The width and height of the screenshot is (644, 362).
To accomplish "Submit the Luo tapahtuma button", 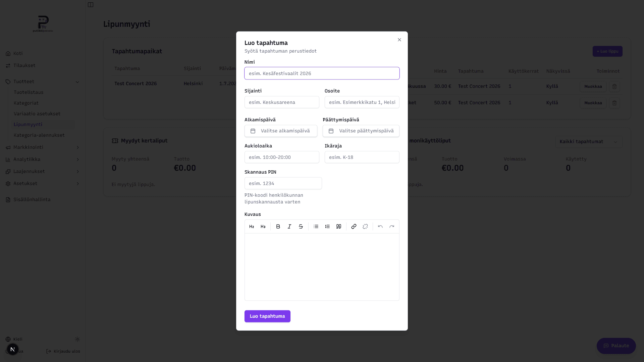I will [x=267, y=316].
